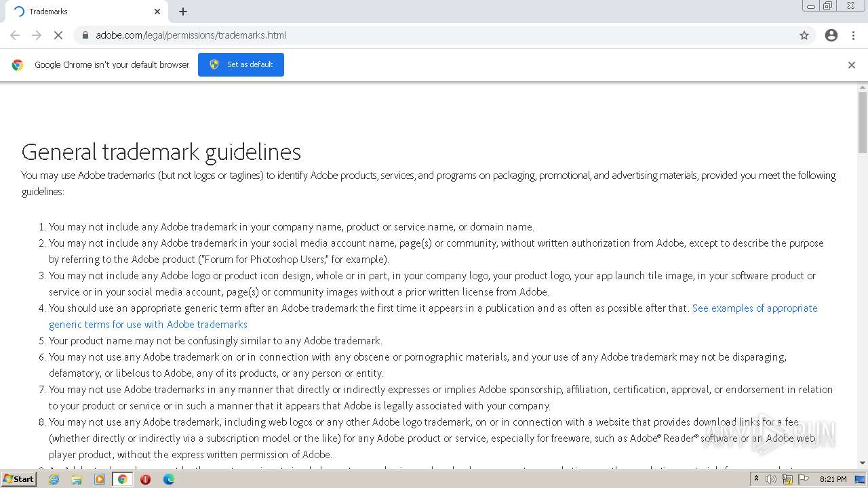The height and width of the screenshot is (488, 868).
Task: Click the address bar URL
Action: point(191,35)
